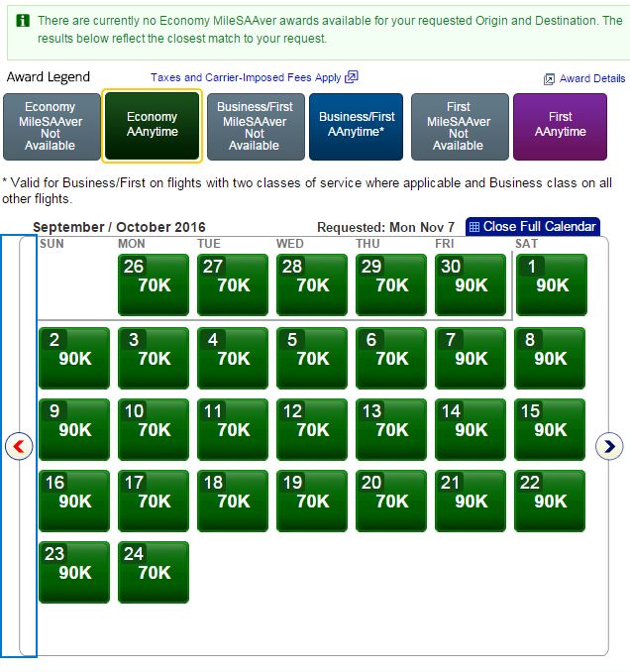630x672 pixels.
Task: Select the Economy AAnytime award type
Action: (x=153, y=125)
